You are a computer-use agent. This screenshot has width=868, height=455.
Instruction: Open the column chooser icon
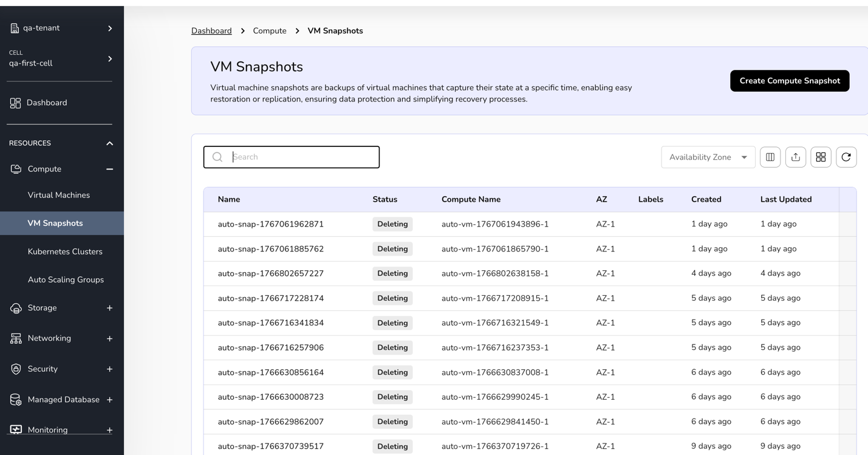pyautogui.click(x=770, y=157)
